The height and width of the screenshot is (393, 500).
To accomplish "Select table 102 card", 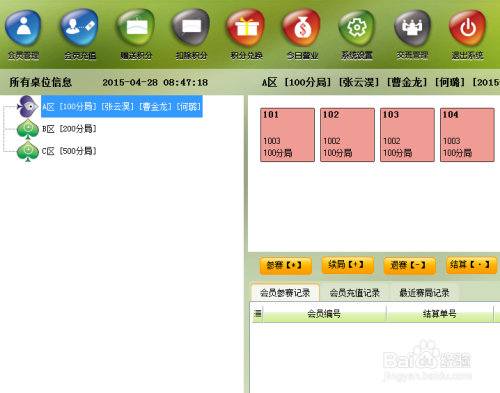I will (x=347, y=135).
